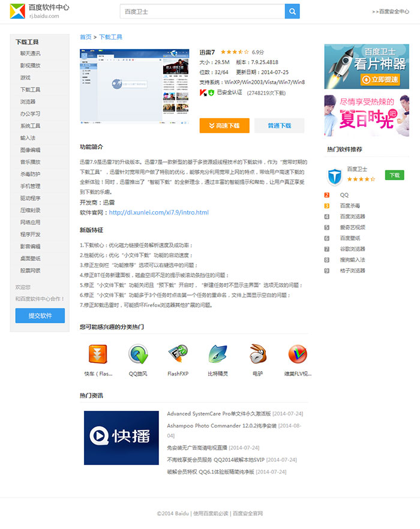Image resolution: width=420 pixels, height=529 pixels.
Task: Select 影音编辑 category in sidebar
Action: click(30, 247)
